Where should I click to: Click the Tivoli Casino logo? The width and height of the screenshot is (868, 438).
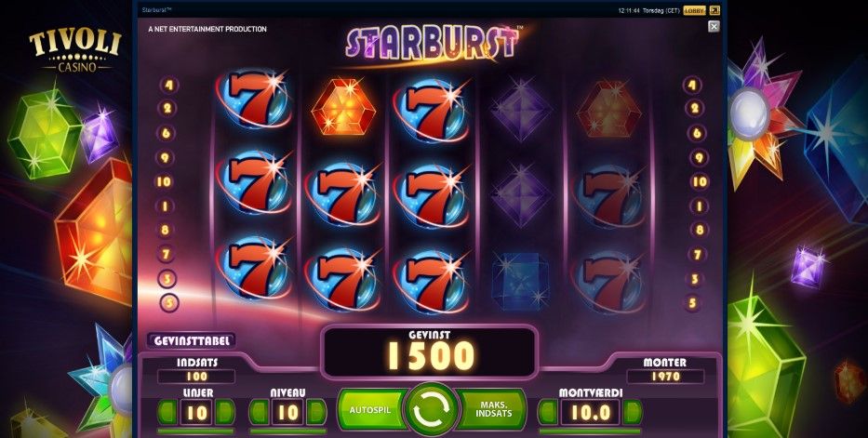point(74,51)
